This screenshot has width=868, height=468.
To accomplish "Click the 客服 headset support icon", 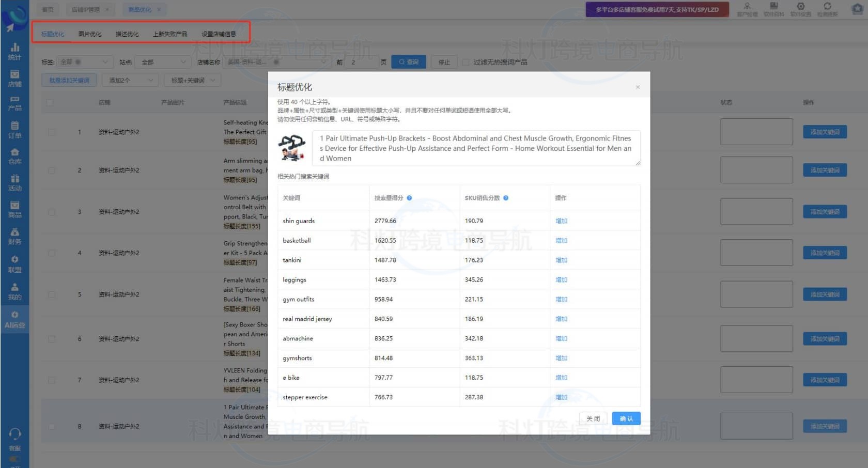I will [x=14, y=438].
